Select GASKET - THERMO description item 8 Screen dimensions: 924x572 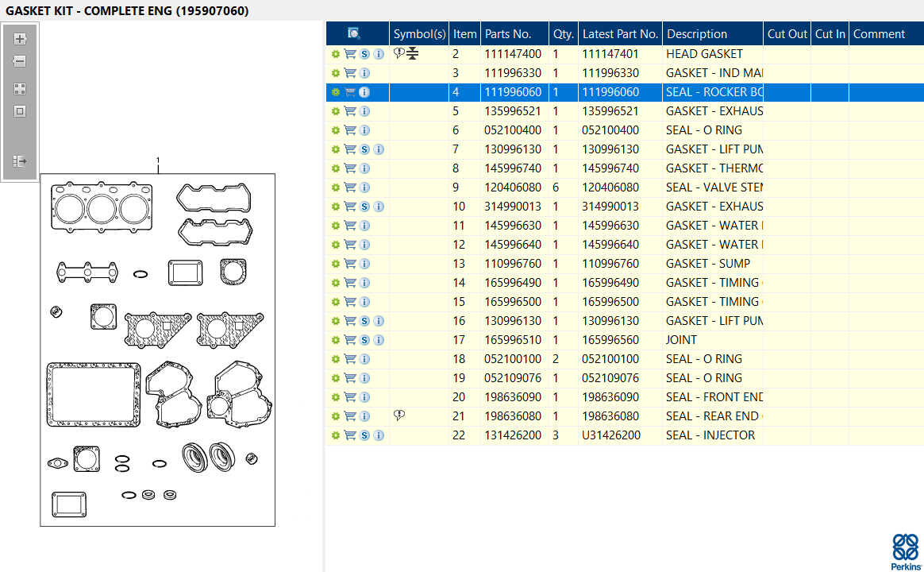[x=714, y=168]
